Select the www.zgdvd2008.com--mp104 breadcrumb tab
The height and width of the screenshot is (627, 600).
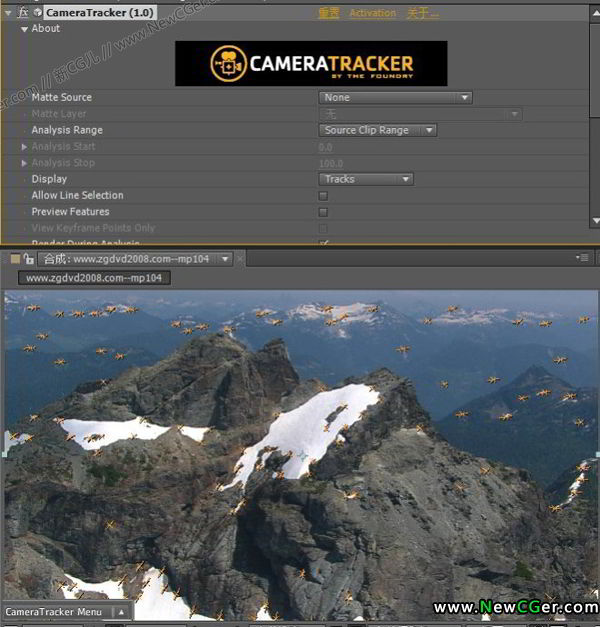point(94,278)
